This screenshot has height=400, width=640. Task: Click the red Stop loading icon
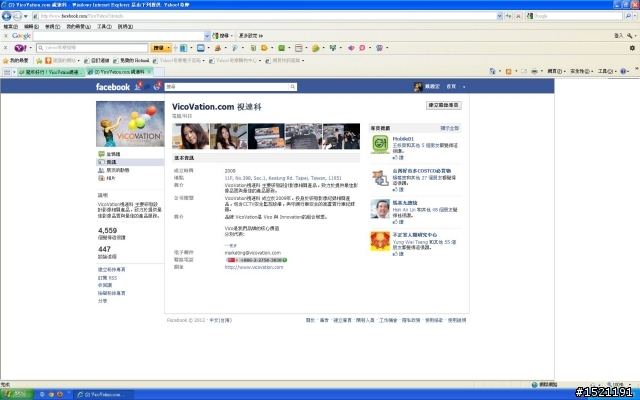pos(518,16)
